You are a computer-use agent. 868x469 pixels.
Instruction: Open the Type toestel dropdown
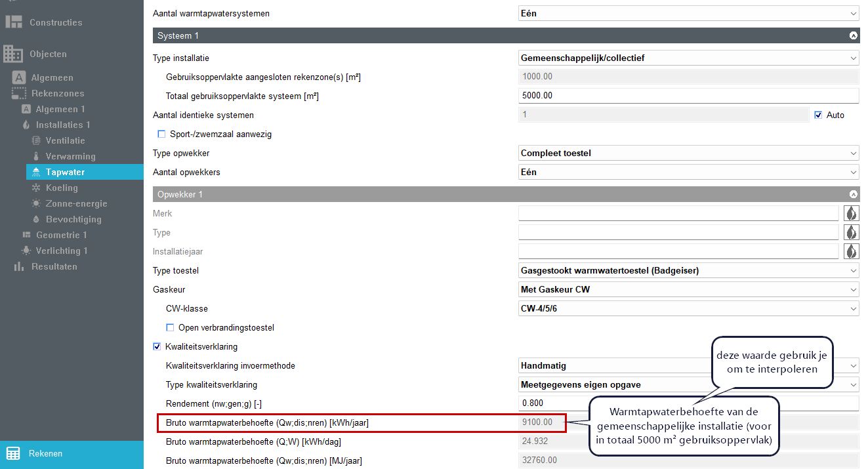click(688, 271)
